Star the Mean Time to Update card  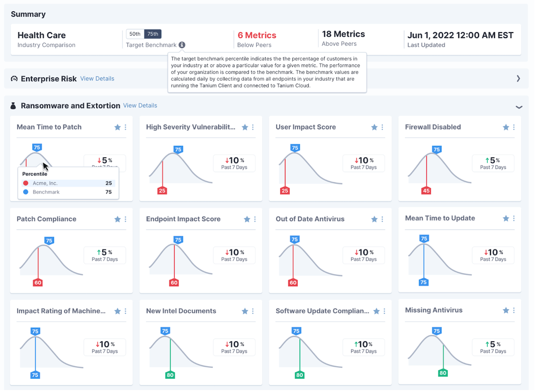[x=506, y=219]
